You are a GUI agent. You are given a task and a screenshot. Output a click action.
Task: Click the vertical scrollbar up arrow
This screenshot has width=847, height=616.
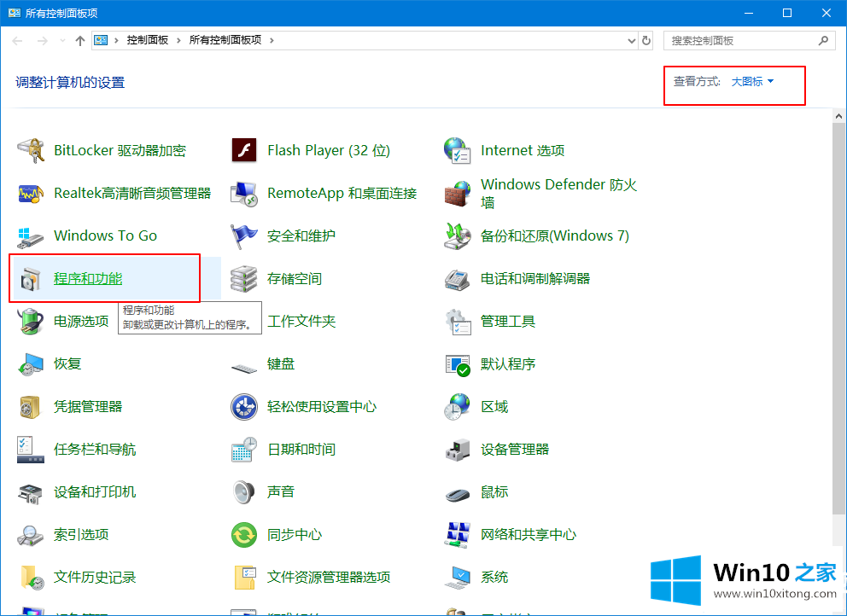[838, 115]
